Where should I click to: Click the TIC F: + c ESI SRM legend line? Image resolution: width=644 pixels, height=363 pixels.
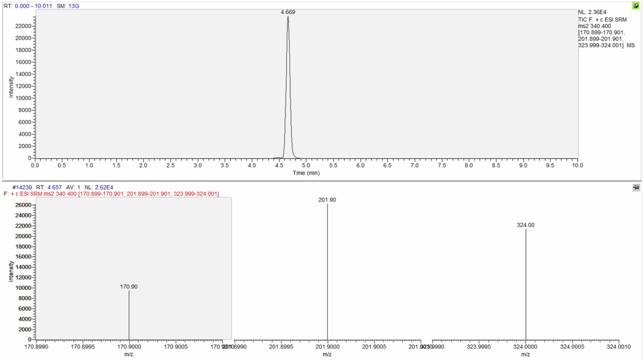pyautogui.click(x=603, y=20)
